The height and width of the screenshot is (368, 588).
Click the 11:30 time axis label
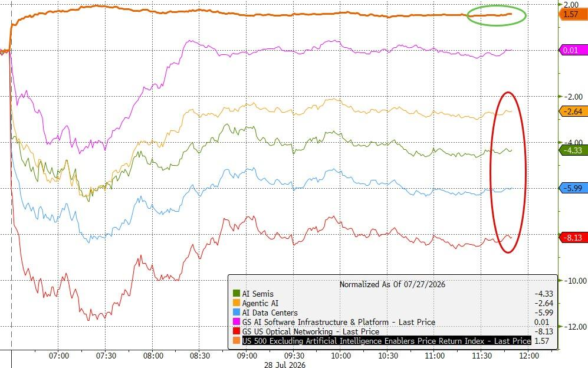point(482,355)
